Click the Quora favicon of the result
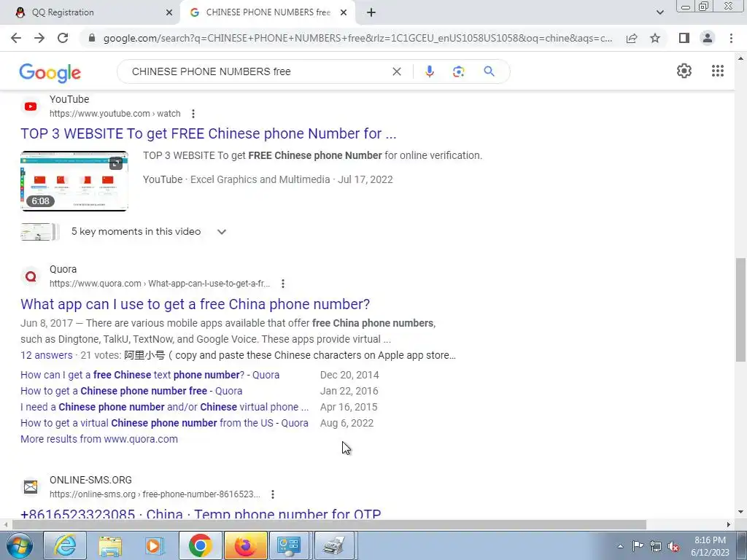 (31, 276)
